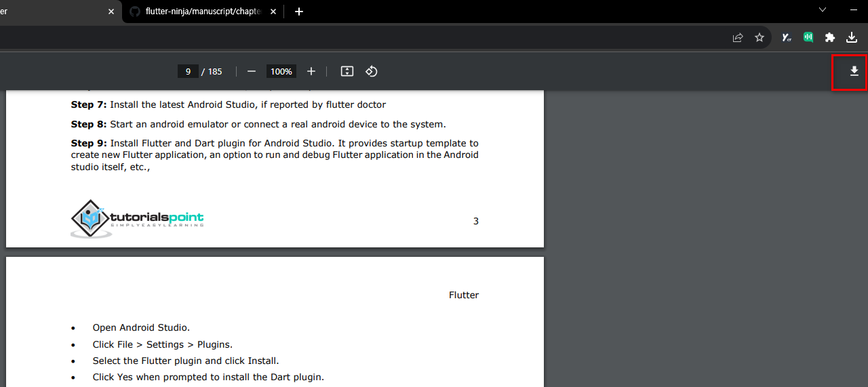
Task: Click the "Flutter" page header text
Action: 464,295
